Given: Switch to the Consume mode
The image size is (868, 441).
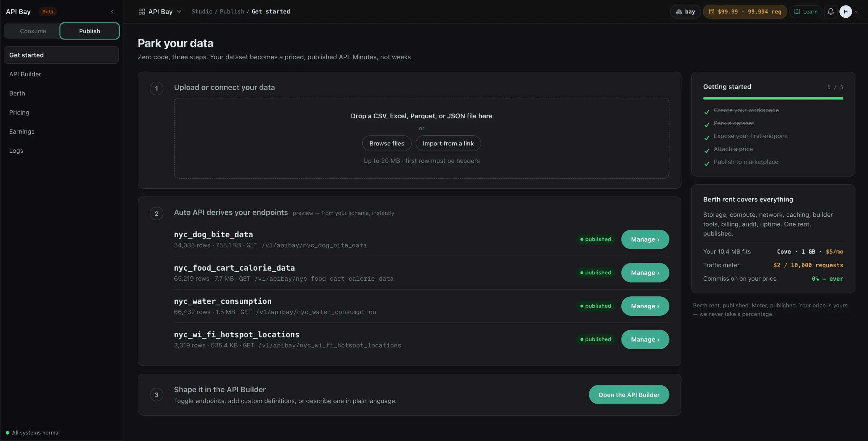Looking at the screenshot, I should pos(33,31).
